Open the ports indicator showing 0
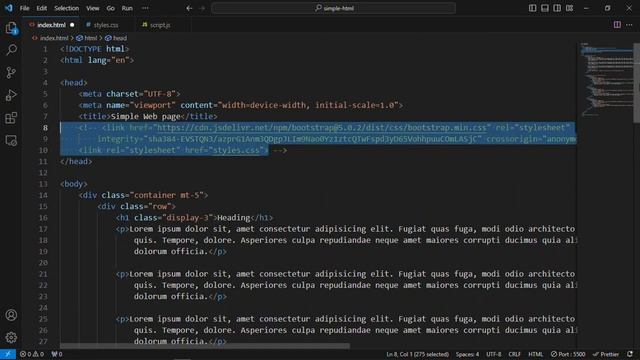This screenshot has height=360, width=640. point(57,354)
